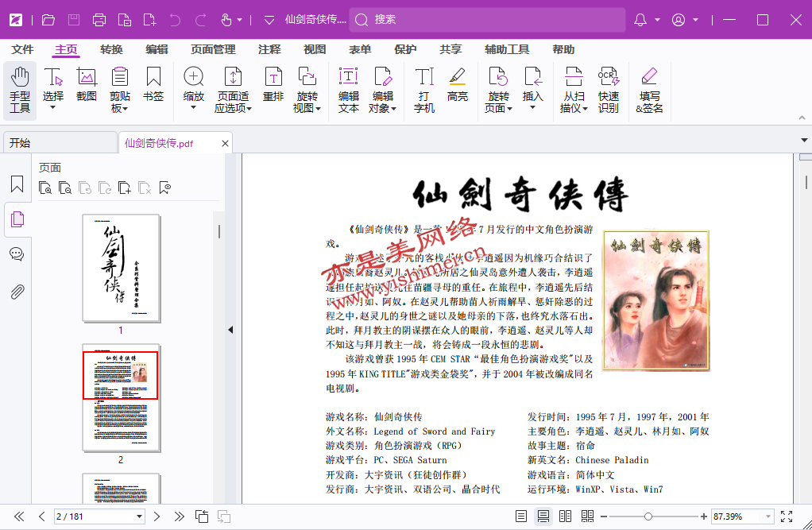Expand the From Scanner (从扫描仪) dropdown
812x530 pixels.
point(586,109)
